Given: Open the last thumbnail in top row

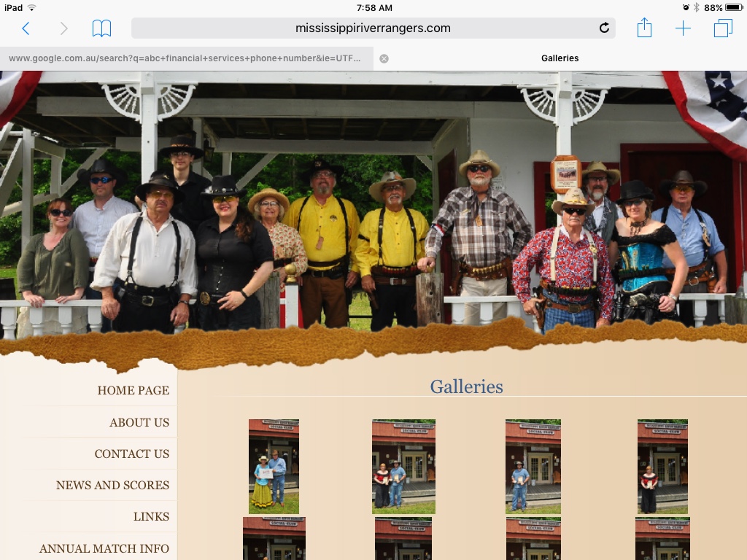Looking at the screenshot, I should pos(662,467).
